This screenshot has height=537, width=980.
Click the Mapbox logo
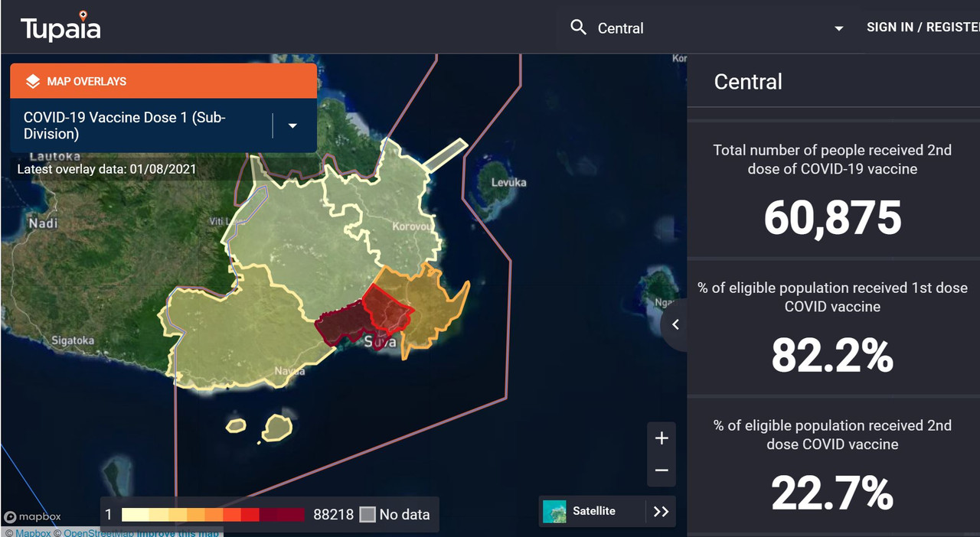tap(32, 517)
